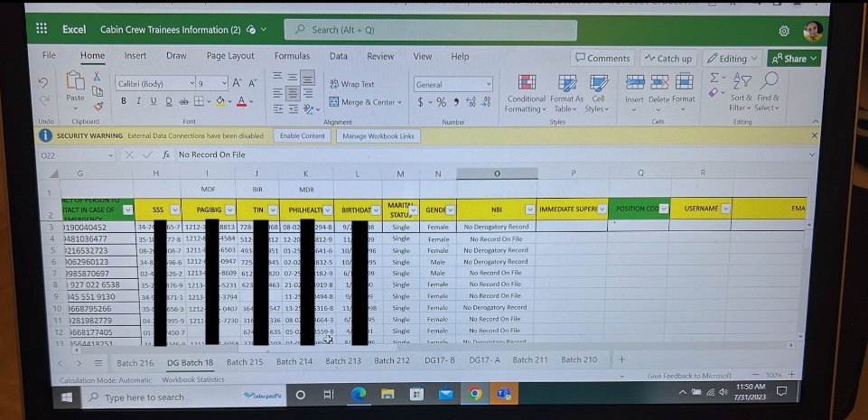Screen dimensions: 868x420
Task: Open the Data ribbon tab
Action: point(338,56)
